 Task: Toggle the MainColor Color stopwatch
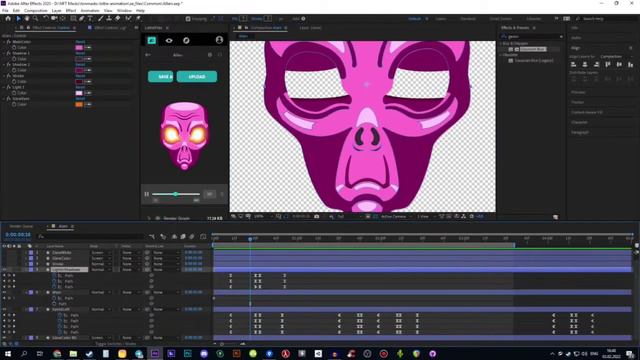click(14, 47)
